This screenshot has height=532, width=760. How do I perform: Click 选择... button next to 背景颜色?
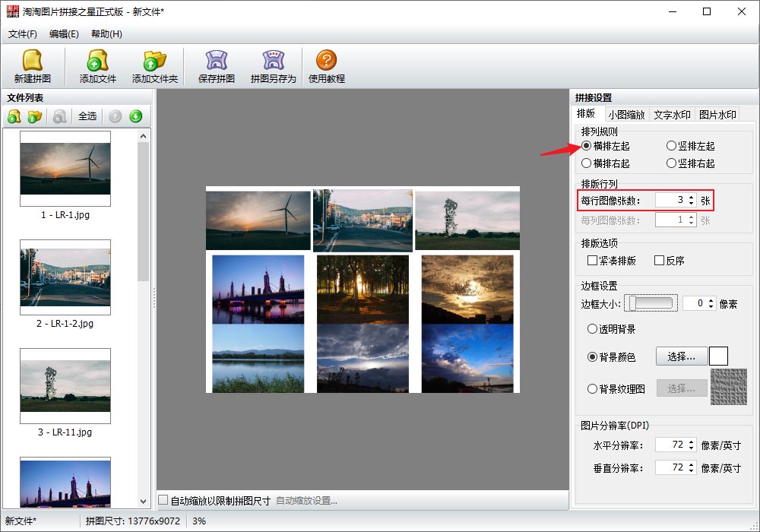[682, 356]
